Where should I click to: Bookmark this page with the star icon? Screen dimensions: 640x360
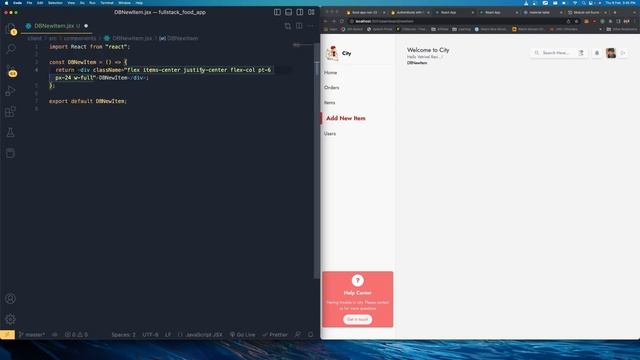[576, 21]
